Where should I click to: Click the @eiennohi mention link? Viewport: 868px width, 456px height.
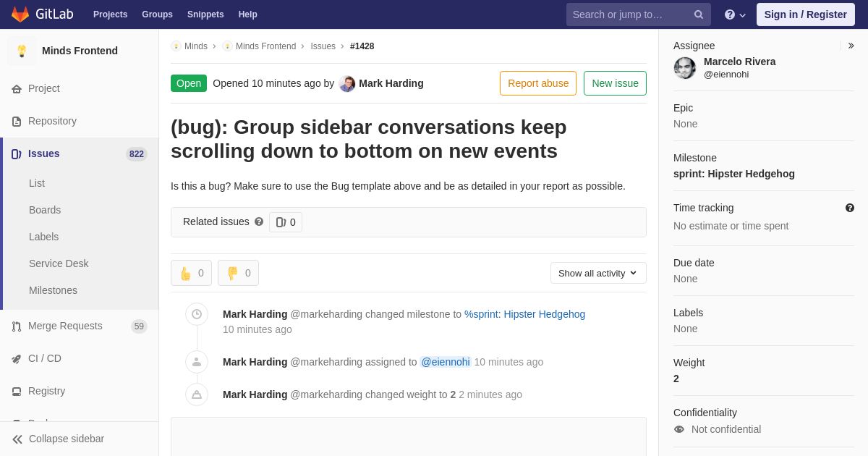[446, 362]
